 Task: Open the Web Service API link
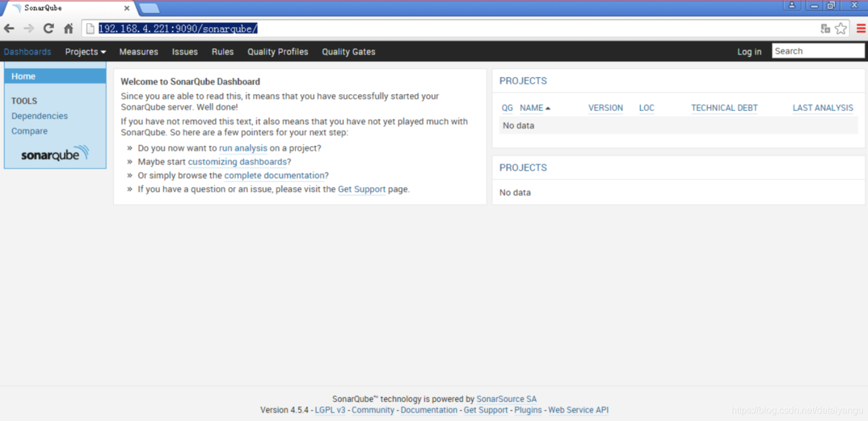(x=578, y=410)
